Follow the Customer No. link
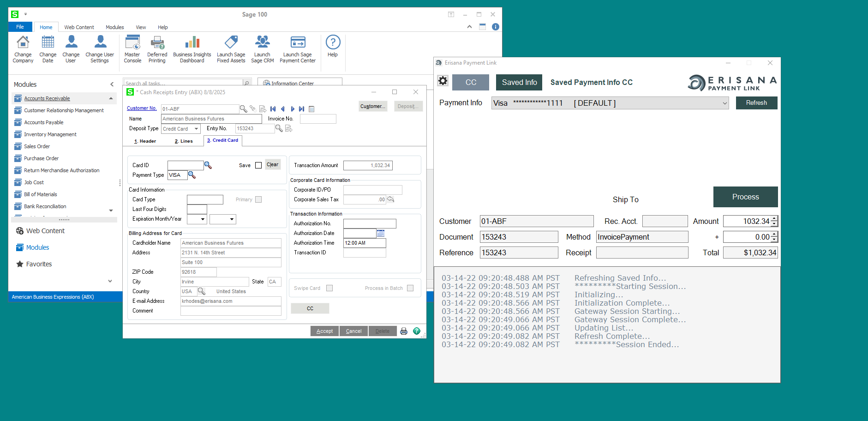This screenshot has height=421, width=868. tap(142, 108)
